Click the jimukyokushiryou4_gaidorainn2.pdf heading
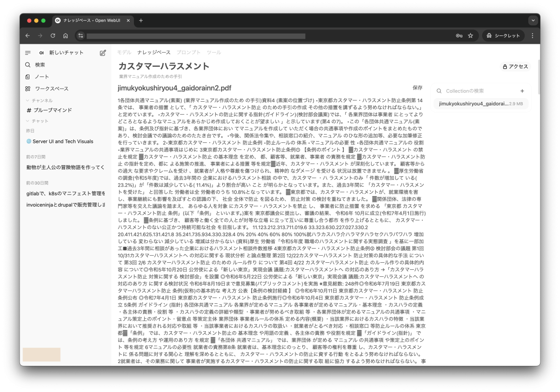This screenshot has height=392, width=560. click(175, 88)
